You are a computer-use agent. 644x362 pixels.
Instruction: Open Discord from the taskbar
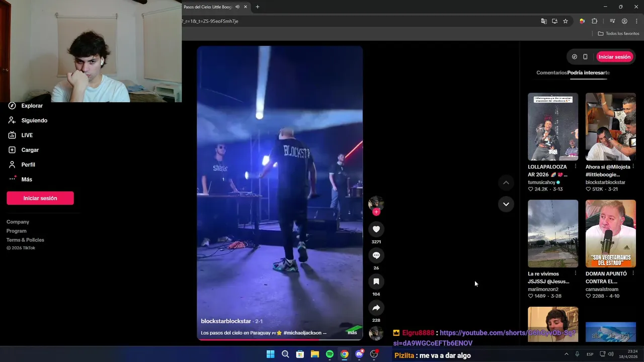(359, 354)
